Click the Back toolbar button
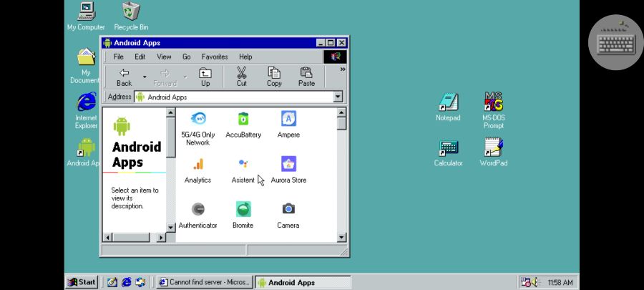Viewport: 644px width, 290px height. click(x=124, y=77)
